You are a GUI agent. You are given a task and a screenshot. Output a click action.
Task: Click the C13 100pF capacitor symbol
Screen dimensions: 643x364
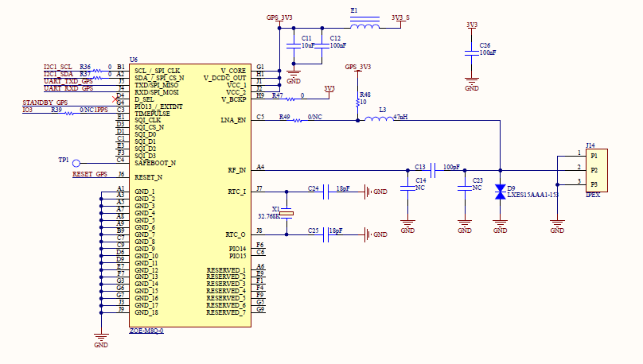coord(433,169)
